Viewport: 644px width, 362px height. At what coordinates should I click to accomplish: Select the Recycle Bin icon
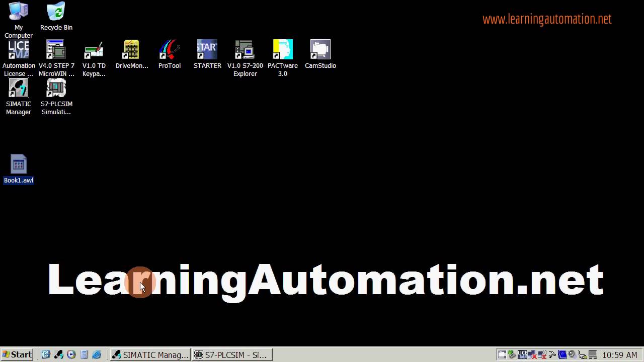click(x=56, y=17)
